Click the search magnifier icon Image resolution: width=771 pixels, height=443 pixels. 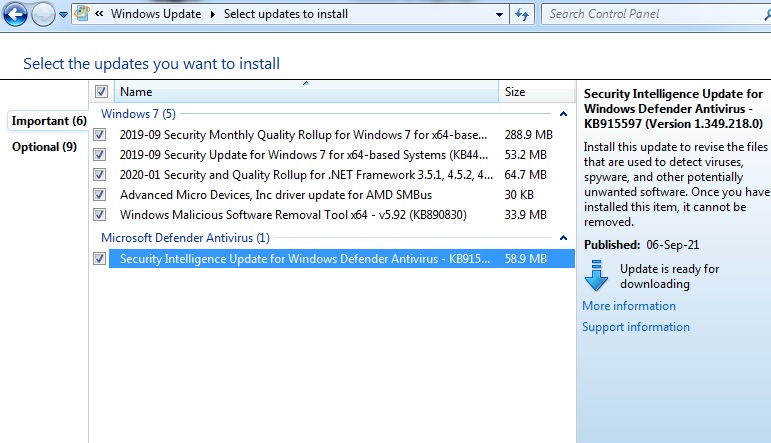click(768, 15)
